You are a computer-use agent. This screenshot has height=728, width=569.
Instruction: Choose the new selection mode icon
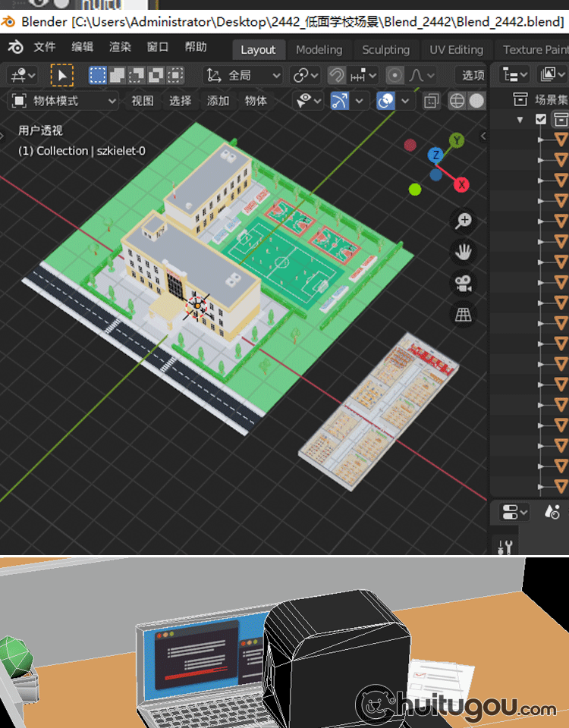pyautogui.click(x=98, y=75)
